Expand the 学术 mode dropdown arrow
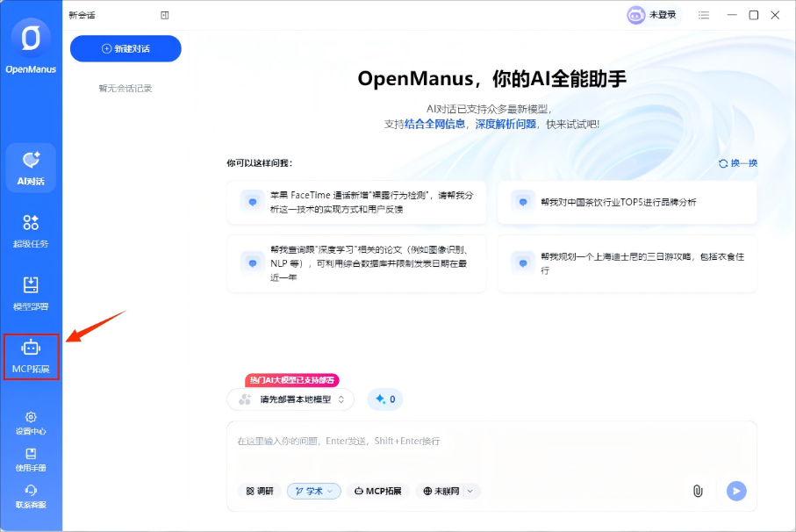The height and width of the screenshot is (532, 796). coord(333,492)
